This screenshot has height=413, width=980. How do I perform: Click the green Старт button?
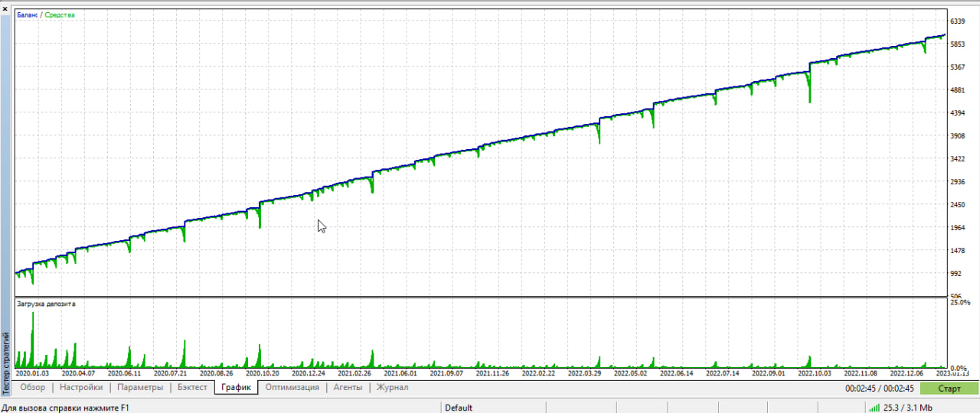(x=949, y=389)
